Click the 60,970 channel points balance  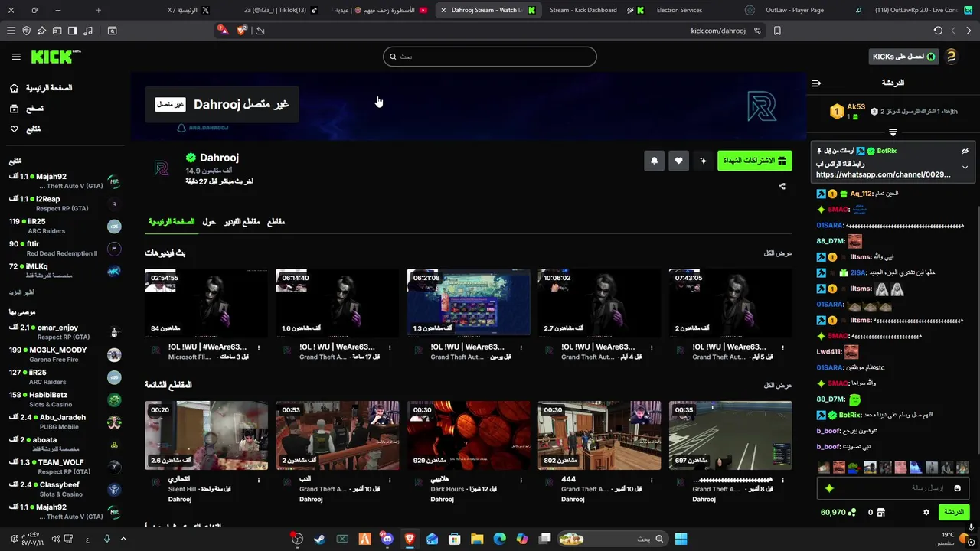838,512
